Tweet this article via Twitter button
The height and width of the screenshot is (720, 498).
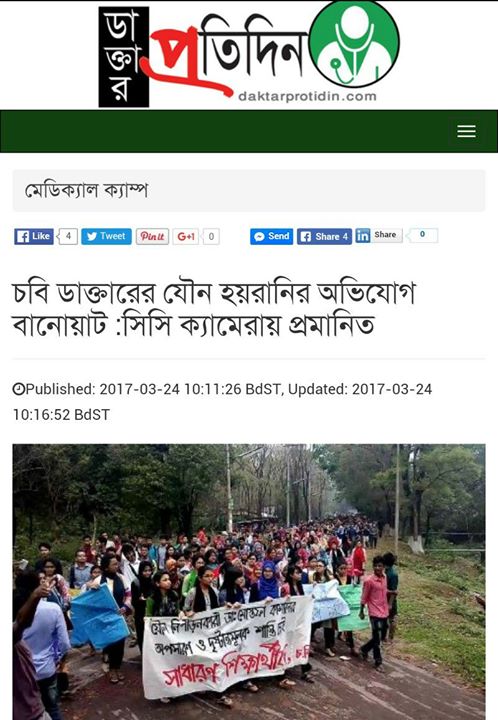106,236
